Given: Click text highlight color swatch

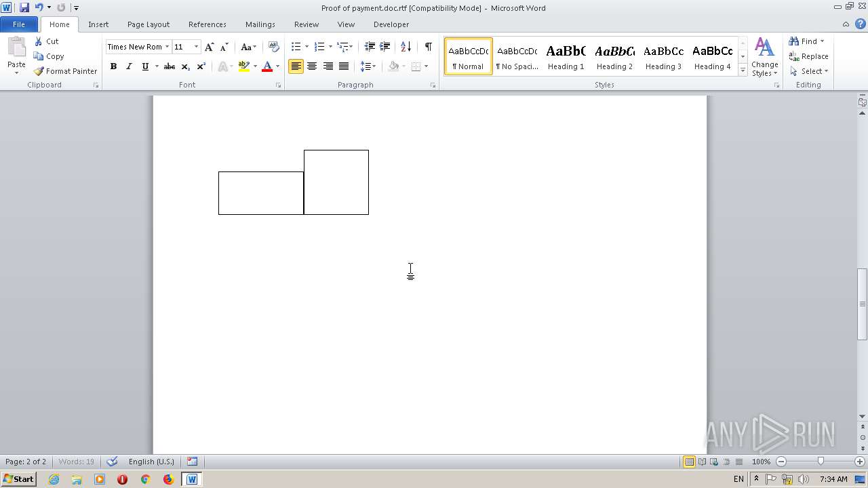Looking at the screenshot, I should 244,66.
